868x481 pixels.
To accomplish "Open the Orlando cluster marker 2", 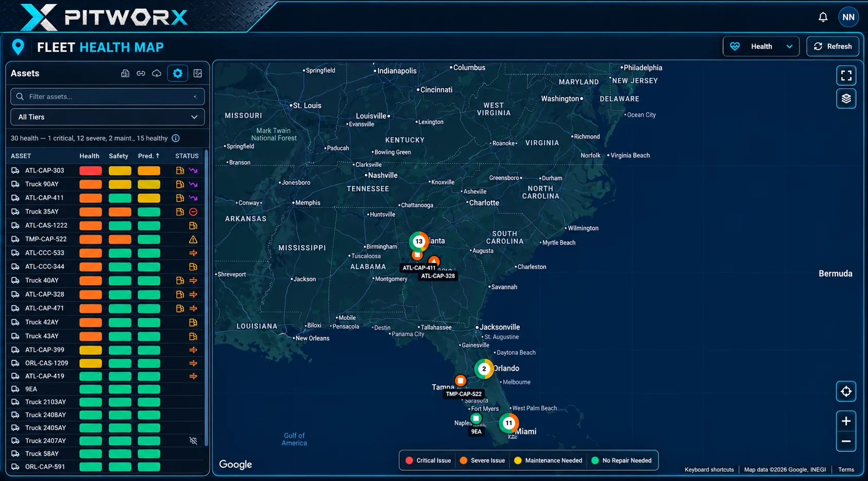I will click(x=484, y=369).
